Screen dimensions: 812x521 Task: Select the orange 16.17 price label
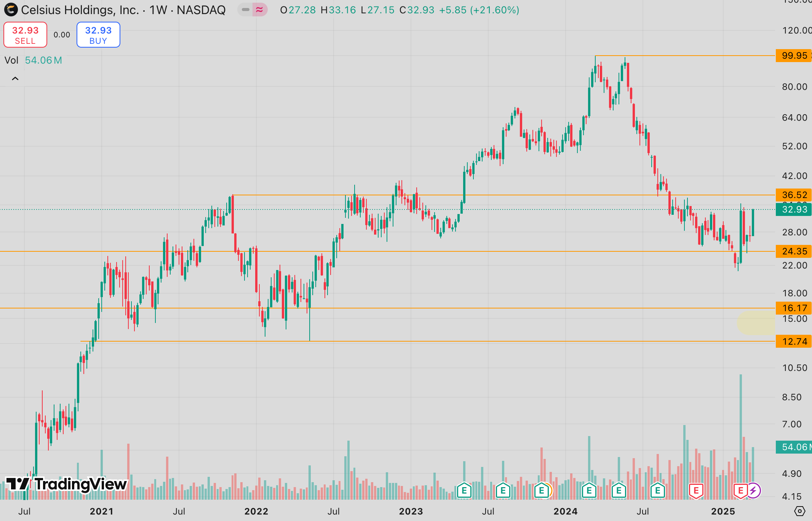click(794, 308)
